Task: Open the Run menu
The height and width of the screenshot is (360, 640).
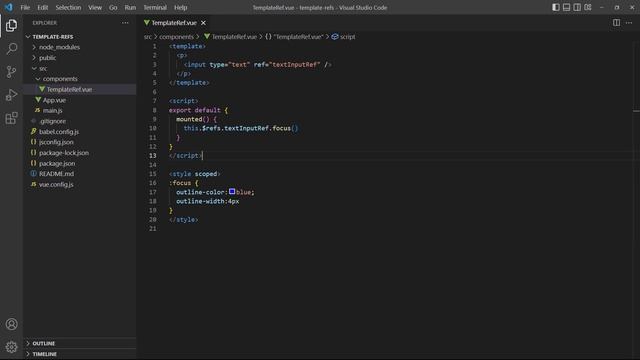Action: click(x=130, y=7)
